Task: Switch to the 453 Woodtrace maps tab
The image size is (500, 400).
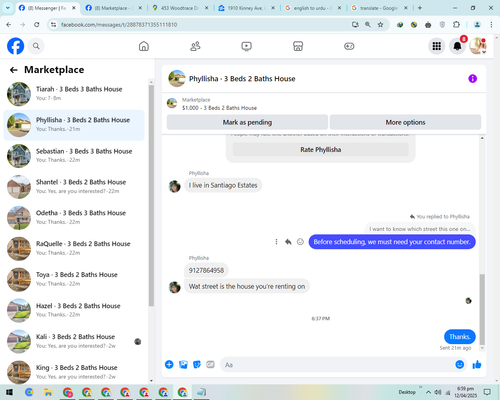Action: (180, 8)
